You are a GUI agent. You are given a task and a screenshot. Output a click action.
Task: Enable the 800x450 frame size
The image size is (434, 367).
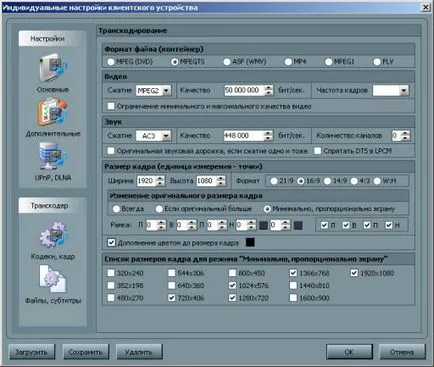coord(233,273)
